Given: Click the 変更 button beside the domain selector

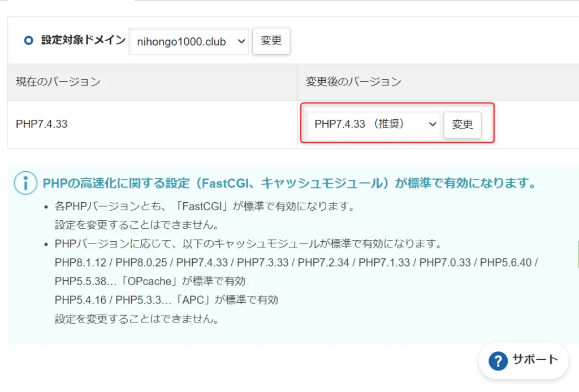Looking at the screenshot, I should pos(271,41).
